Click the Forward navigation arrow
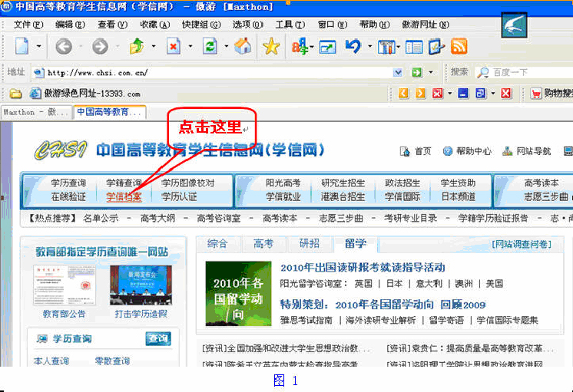573x392 pixels. (100, 47)
